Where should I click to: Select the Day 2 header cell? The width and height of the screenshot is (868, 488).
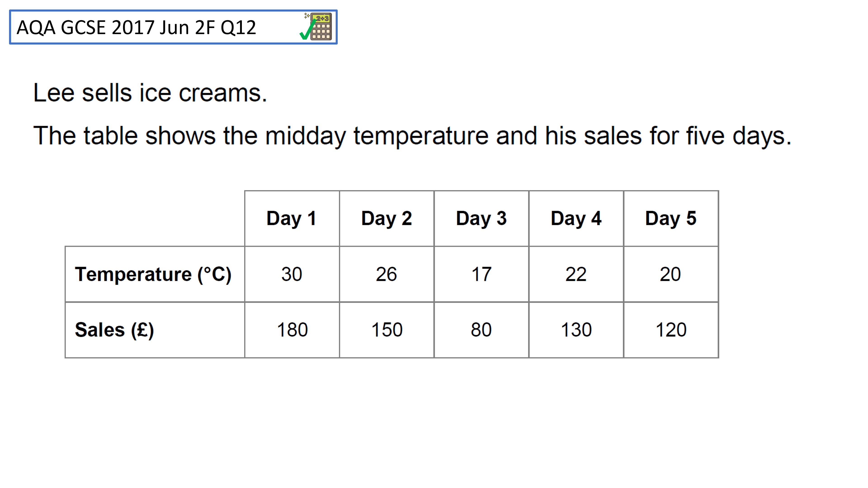387,218
